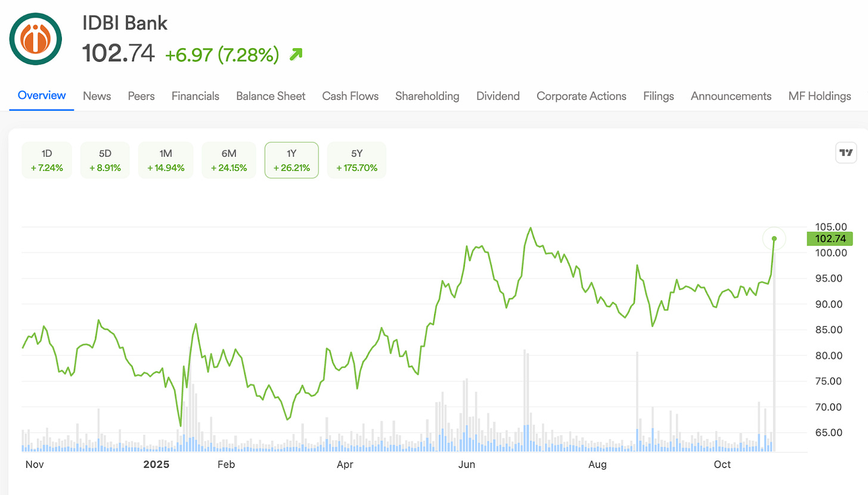Switch chart to 1M range

click(166, 160)
